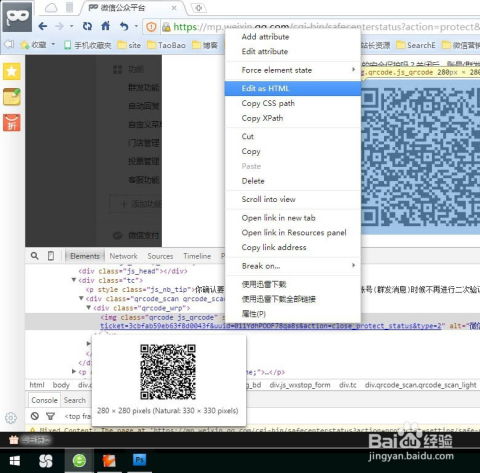The image size is (480, 473).
Task: Choose Copy in the context menu
Action: tap(293, 151)
